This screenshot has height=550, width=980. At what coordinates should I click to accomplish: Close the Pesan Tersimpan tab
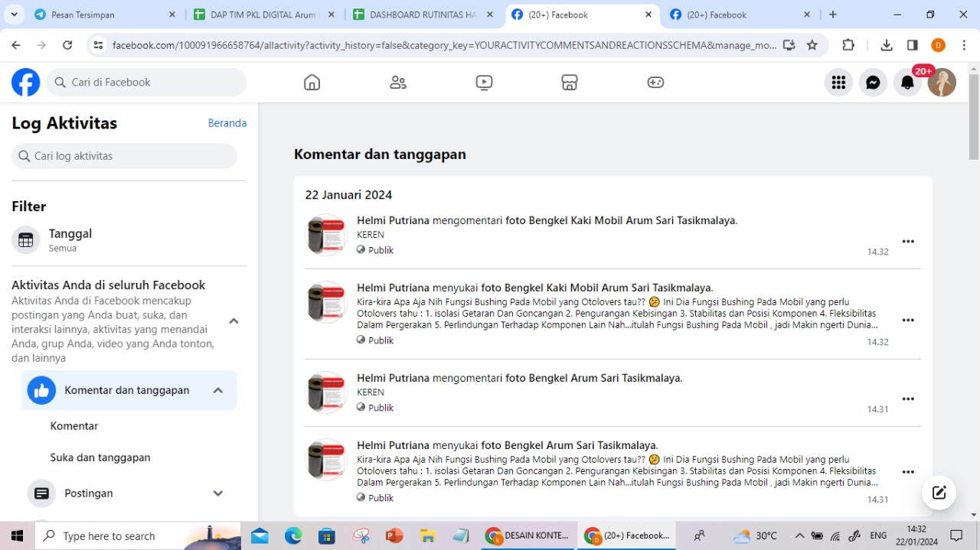(x=171, y=15)
